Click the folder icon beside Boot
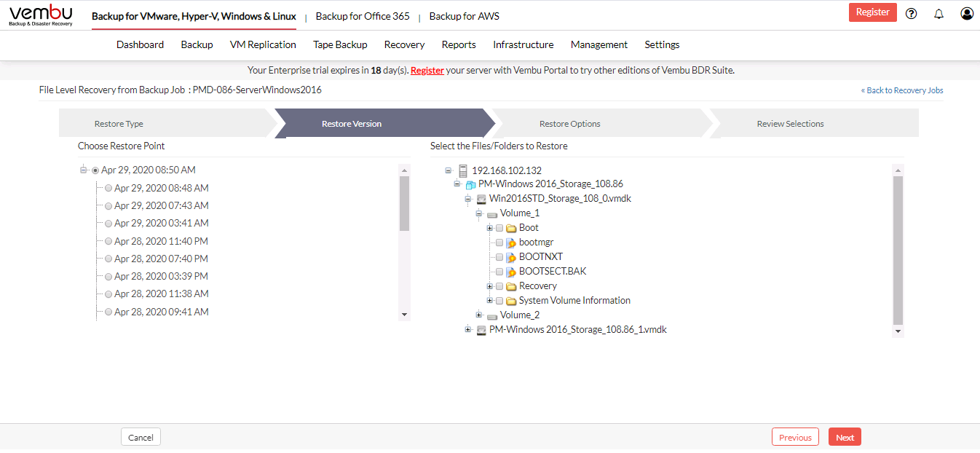 pos(511,228)
